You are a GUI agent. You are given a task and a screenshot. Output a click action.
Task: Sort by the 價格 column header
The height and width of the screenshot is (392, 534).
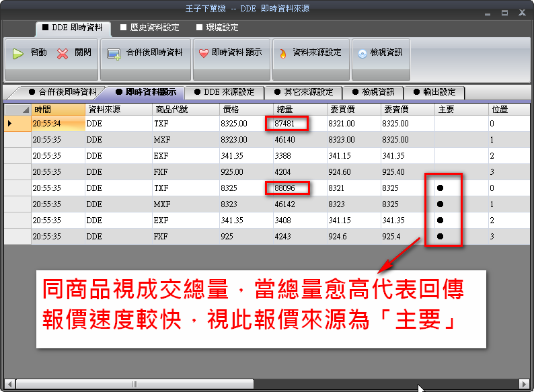pyautogui.click(x=247, y=110)
